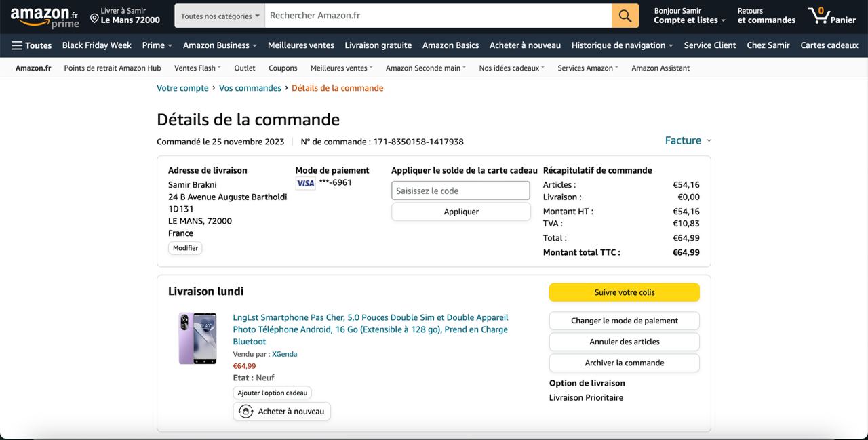Open Black Friday Week in nav bar
The image size is (868, 440).
(x=96, y=45)
